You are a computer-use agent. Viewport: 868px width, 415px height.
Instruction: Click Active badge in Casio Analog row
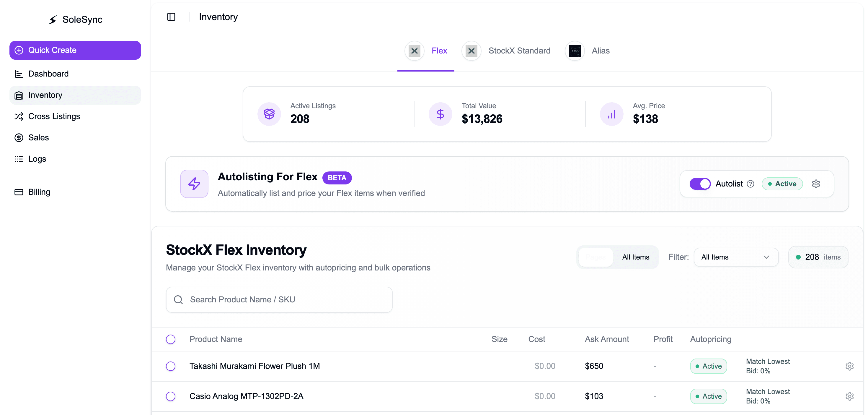[x=708, y=396]
